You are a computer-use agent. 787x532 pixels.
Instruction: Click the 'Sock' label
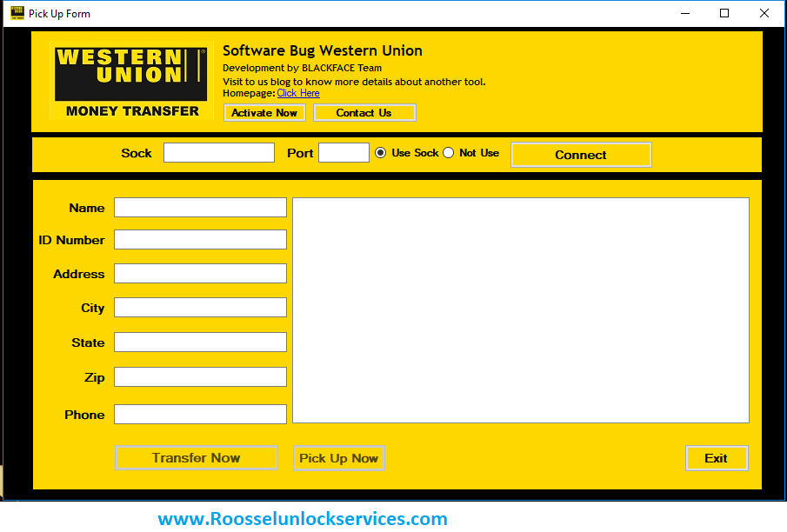coord(137,153)
